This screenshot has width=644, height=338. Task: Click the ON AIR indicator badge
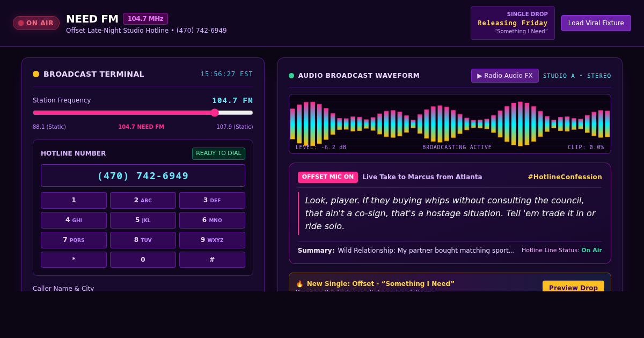tap(36, 23)
